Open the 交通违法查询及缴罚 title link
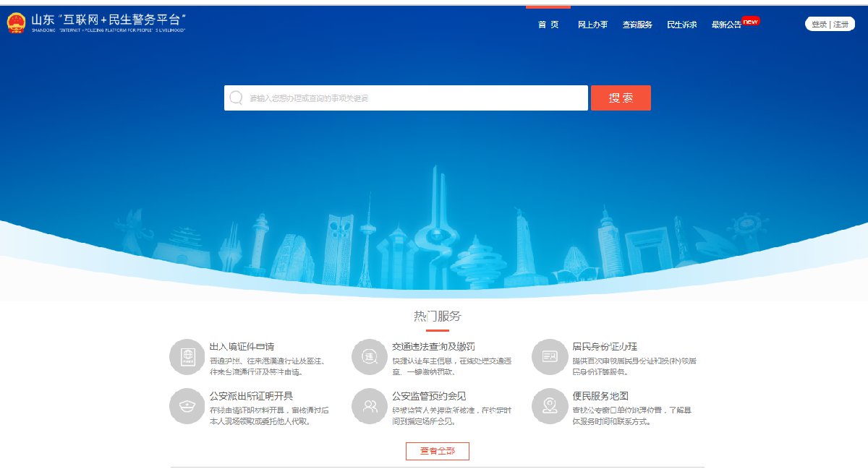The height and width of the screenshot is (469, 868). coord(433,346)
